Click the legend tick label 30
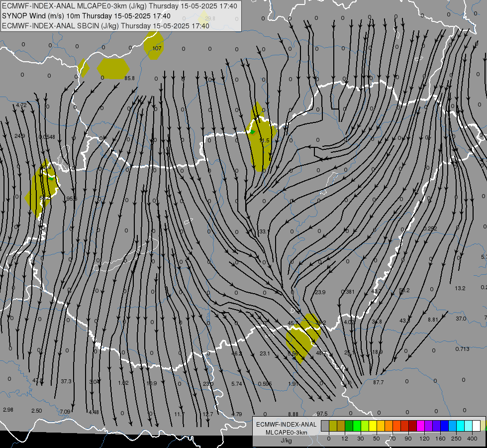This screenshot has width=487, height=448. (360, 439)
